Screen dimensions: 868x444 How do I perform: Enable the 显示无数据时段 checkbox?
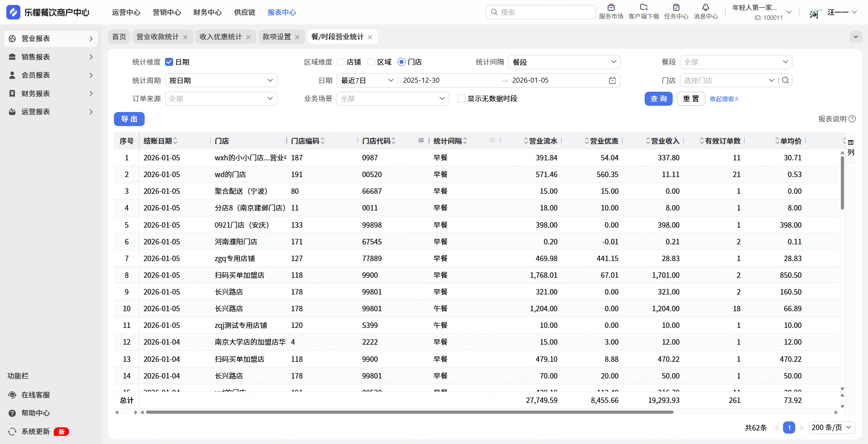tap(462, 98)
